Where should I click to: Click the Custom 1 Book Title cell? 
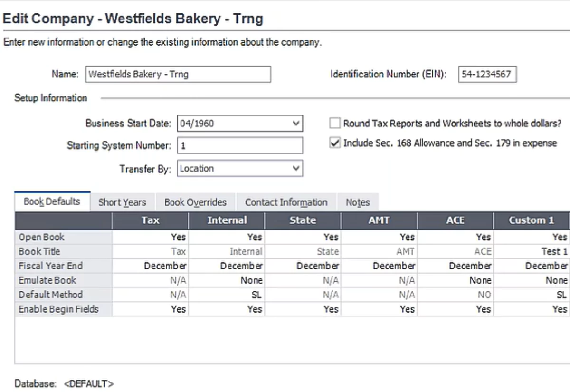pos(532,251)
